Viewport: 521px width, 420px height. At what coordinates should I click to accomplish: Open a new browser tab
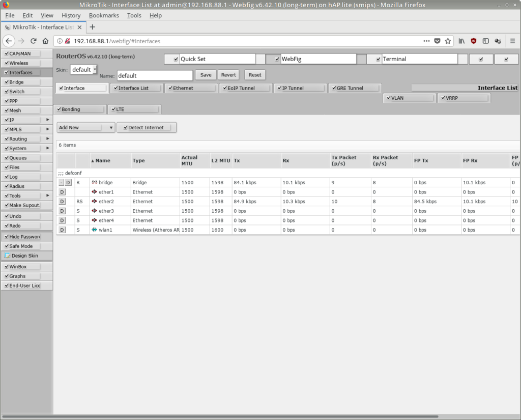pyautogui.click(x=93, y=27)
